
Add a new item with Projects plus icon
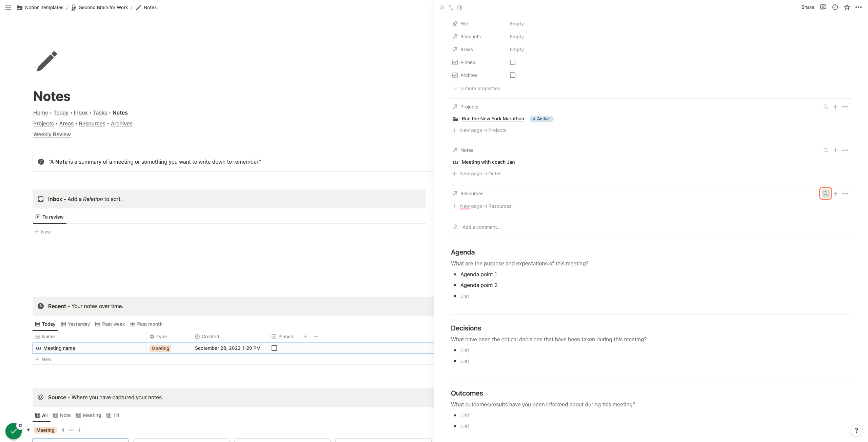tap(835, 107)
